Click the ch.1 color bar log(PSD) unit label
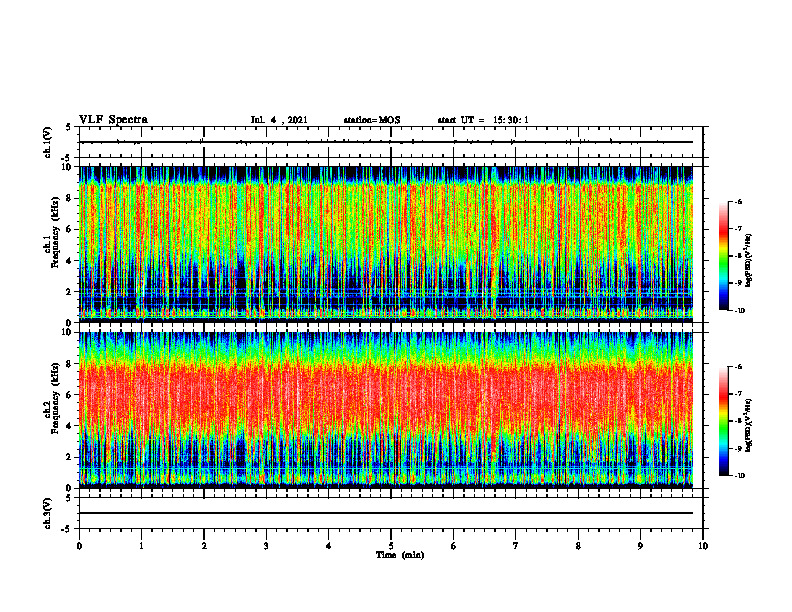The height and width of the screenshot is (612, 792). click(x=749, y=260)
